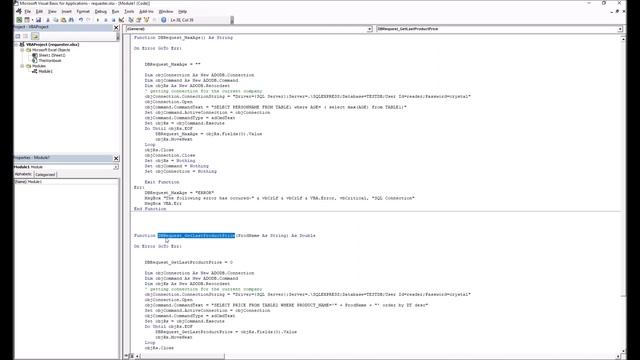The image size is (640, 360).
Task: Toggle Folders button in Project panel
Action: click(x=35, y=36)
